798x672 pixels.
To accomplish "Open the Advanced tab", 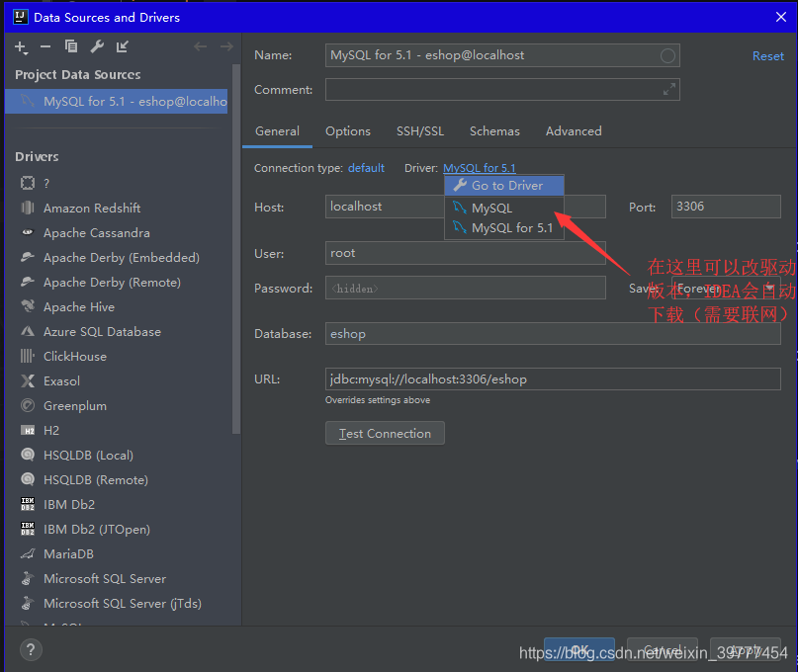I will [574, 131].
